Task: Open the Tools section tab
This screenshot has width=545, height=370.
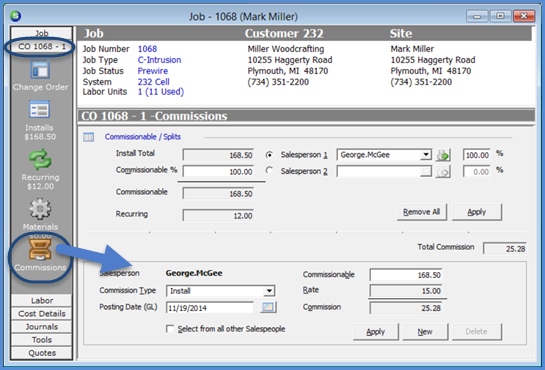Action: pyautogui.click(x=42, y=340)
